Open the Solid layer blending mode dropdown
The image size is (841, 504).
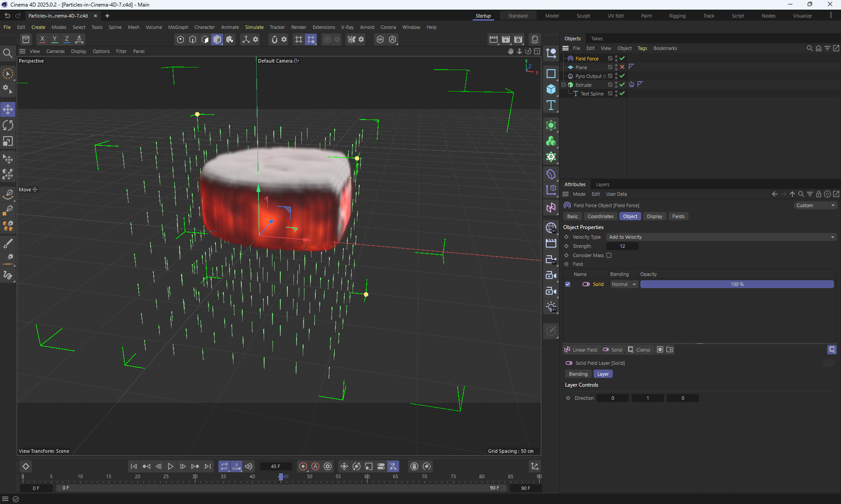point(624,284)
